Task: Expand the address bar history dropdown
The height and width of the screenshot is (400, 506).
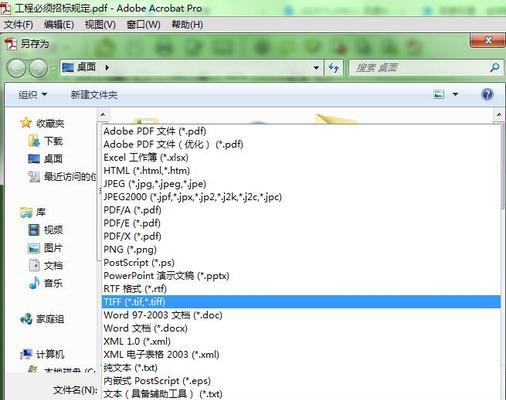Action: (x=316, y=68)
